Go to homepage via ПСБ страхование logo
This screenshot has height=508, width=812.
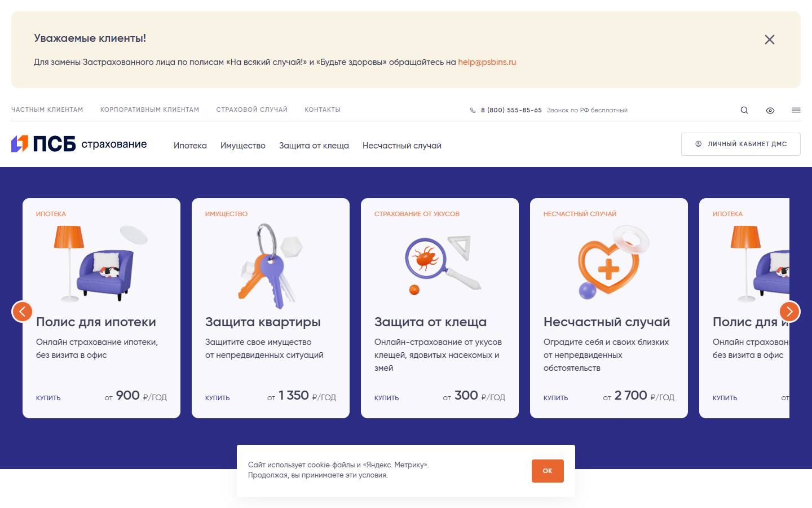click(x=79, y=144)
